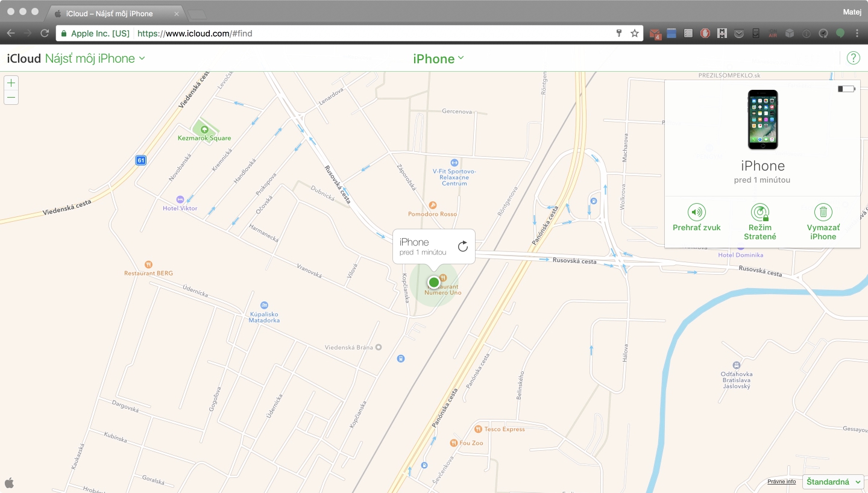
Task: Open the Chrome three-dot menu
Action: coord(857,33)
